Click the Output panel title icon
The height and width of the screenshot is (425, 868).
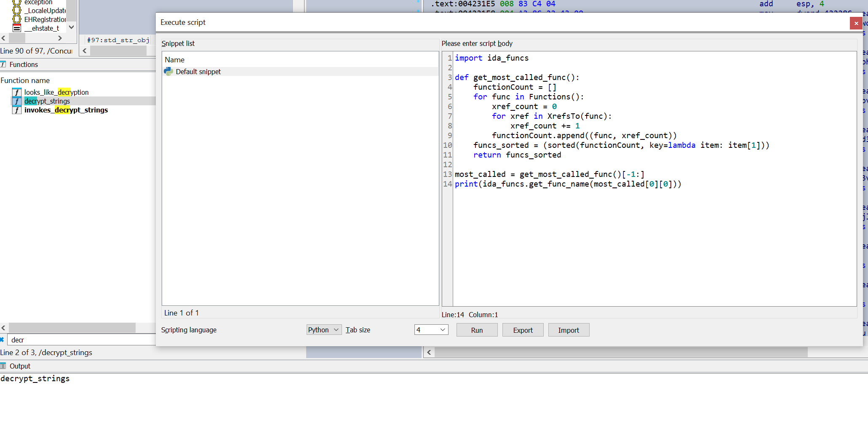click(x=3, y=366)
